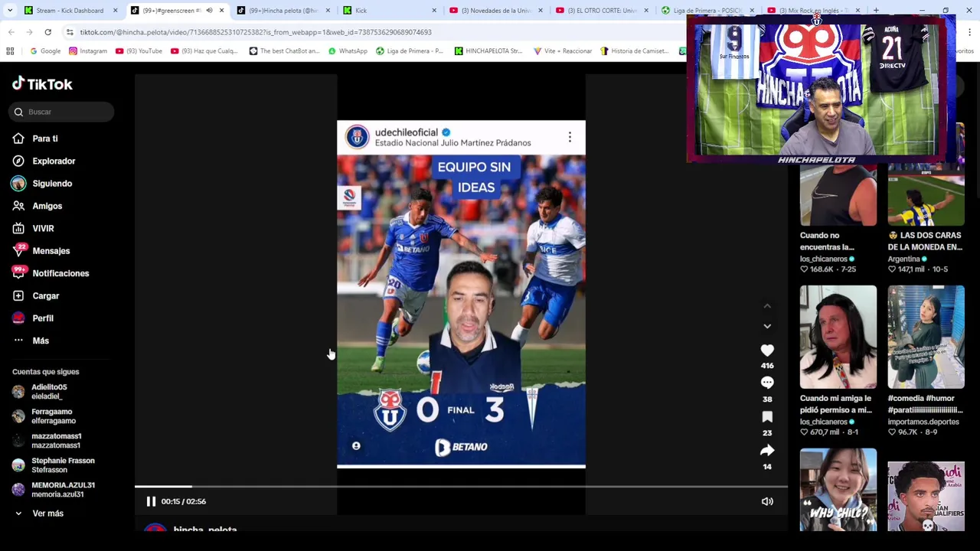Open WhatsApp bookmark
This screenshot has width=980, height=551.
[348, 51]
